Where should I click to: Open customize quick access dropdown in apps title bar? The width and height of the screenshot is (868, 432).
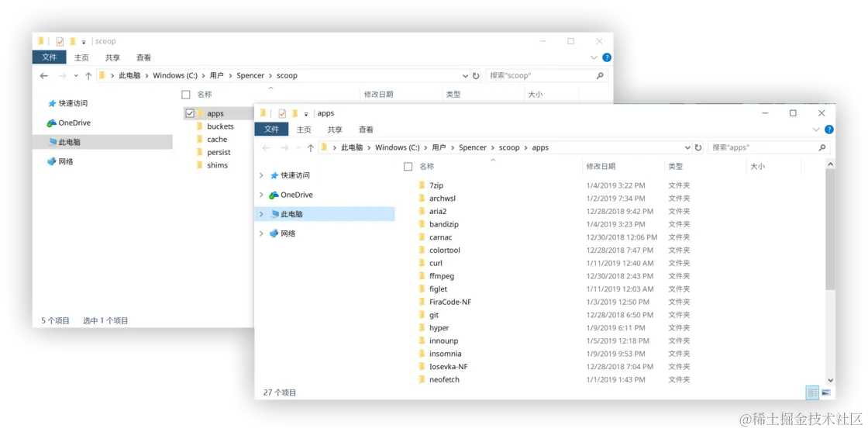point(306,114)
